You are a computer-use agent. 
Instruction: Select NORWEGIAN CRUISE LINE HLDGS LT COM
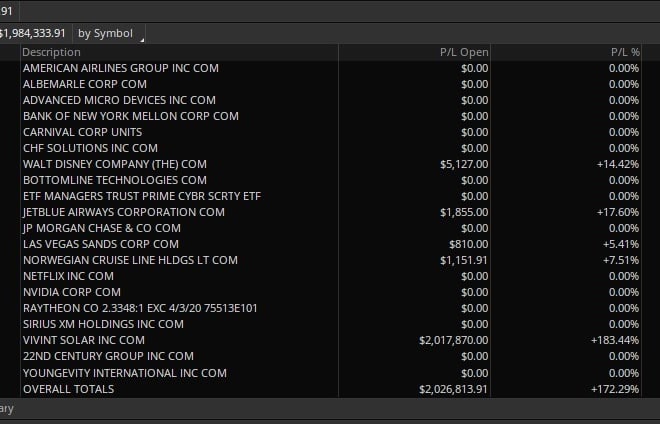pos(130,260)
